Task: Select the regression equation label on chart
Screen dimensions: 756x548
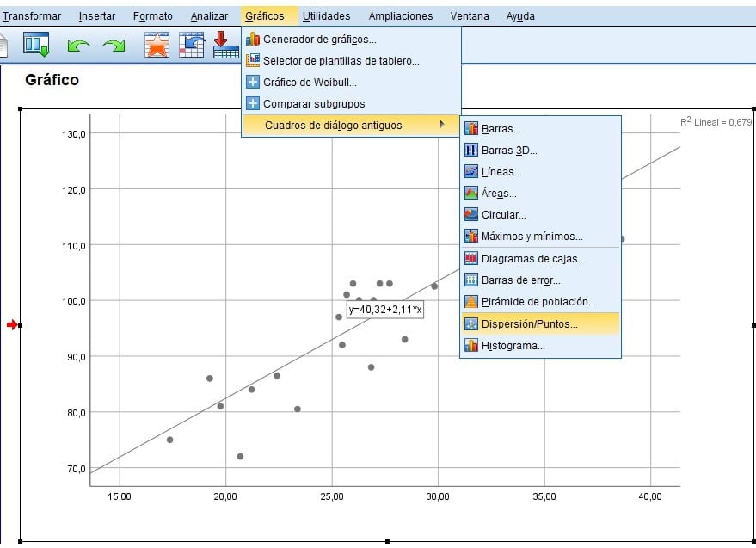Action: point(384,309)
